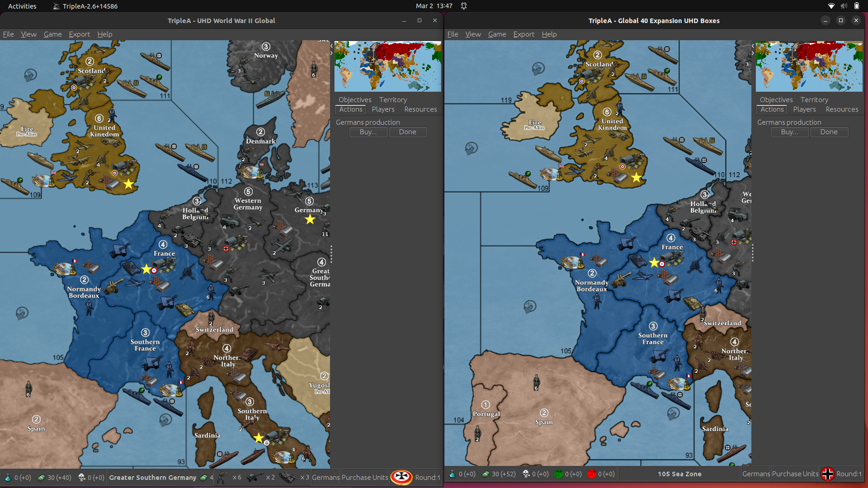
Task: Click the volume icon in system tray
Action: point(844,6)
